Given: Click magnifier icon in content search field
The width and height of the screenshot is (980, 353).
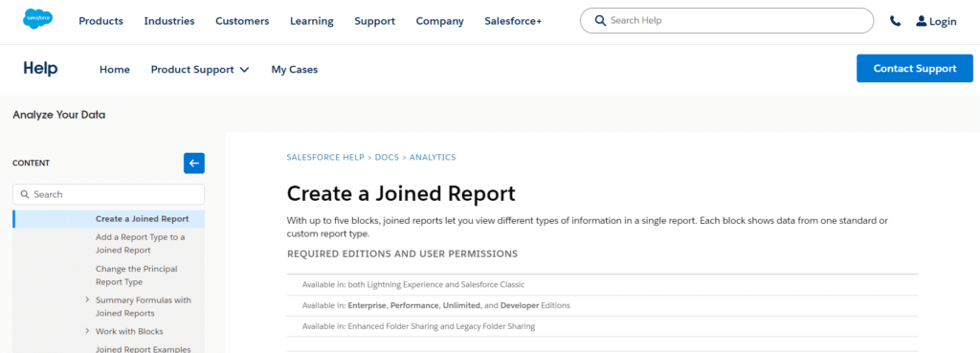Looking at the screenshot, I should pos(25,194).
